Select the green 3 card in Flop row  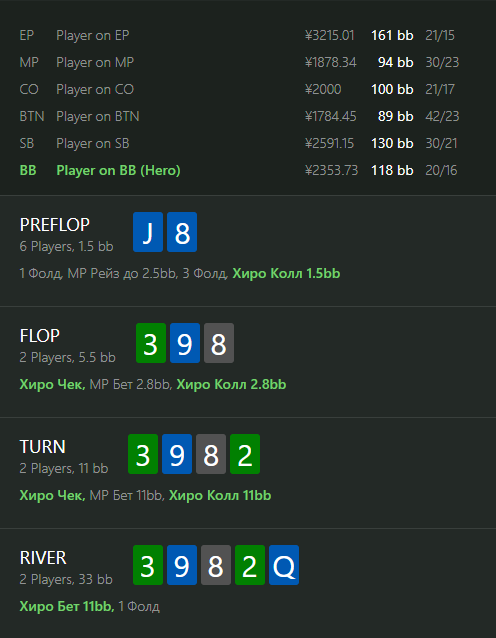[x=151, y=343]
